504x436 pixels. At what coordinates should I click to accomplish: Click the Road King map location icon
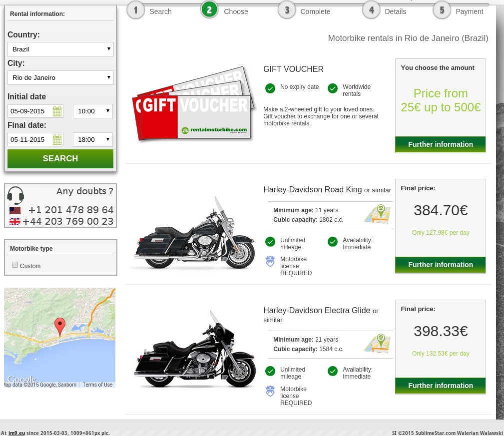coord(377,214)
